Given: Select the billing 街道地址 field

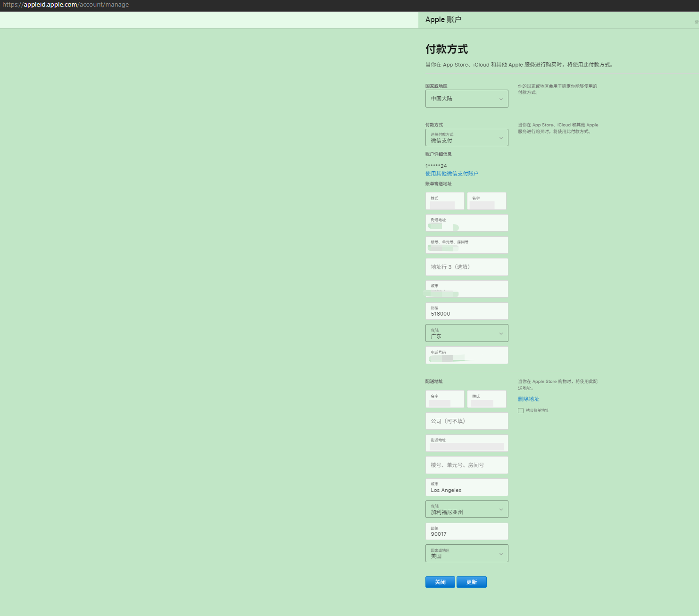Looking at the screenshot, I should (466, 223).
